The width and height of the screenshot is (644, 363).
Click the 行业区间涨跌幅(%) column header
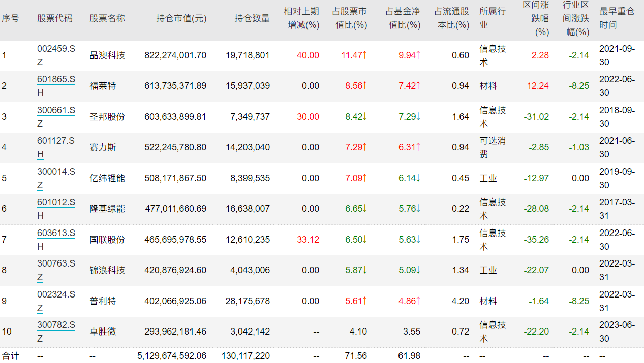coord(576,18)
